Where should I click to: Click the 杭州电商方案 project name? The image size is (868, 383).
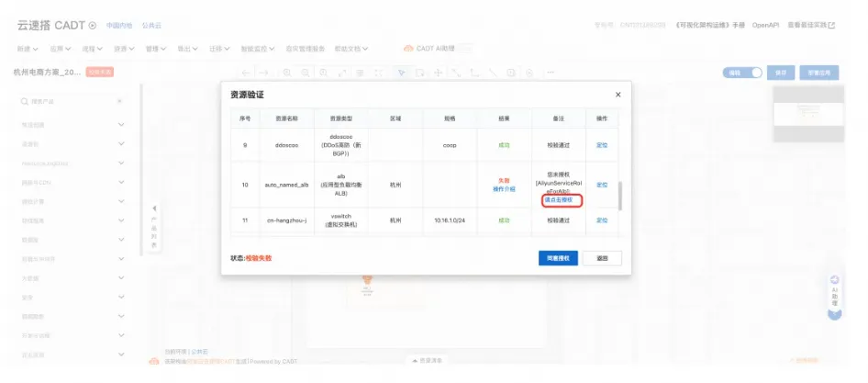pyautogui.click(x=47, y=72)
